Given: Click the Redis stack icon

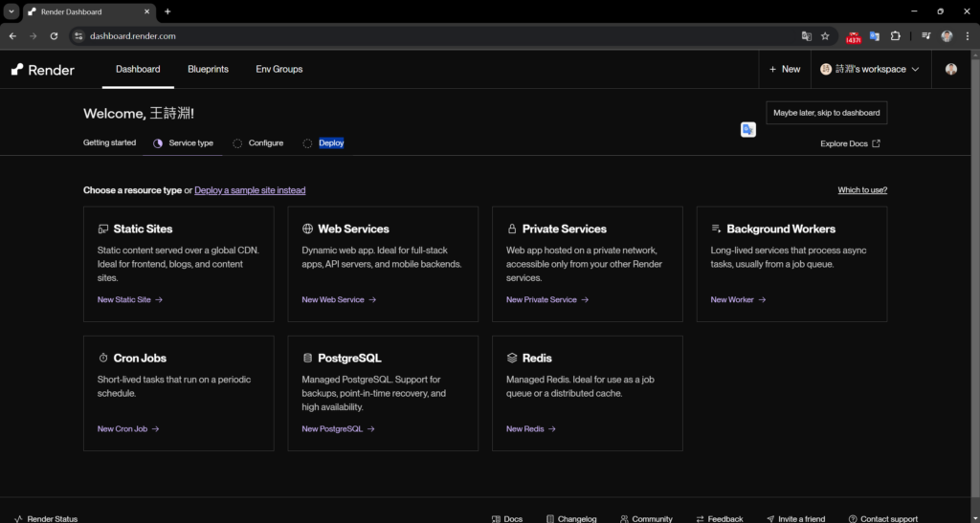Looking at the screenshot, I should click(x=512, y=359).
